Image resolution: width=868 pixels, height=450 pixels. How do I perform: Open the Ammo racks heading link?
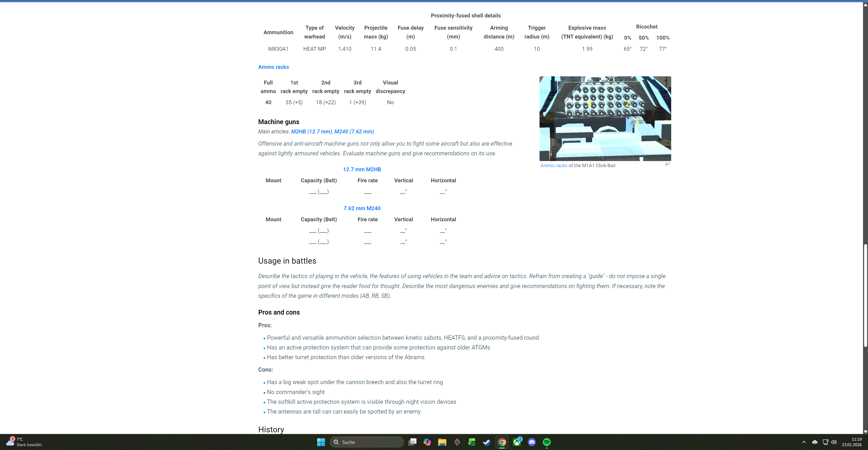[x=273, y=67]
